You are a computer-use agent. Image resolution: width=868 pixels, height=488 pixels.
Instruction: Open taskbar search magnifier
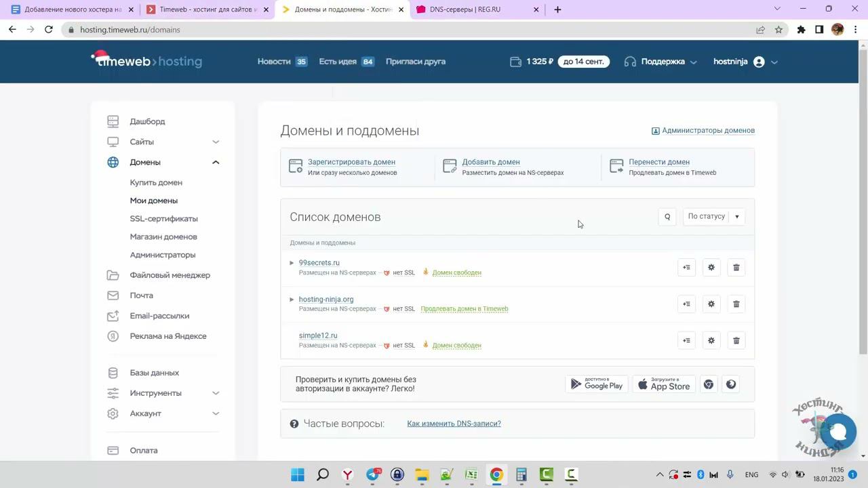[x=323, y=475]
